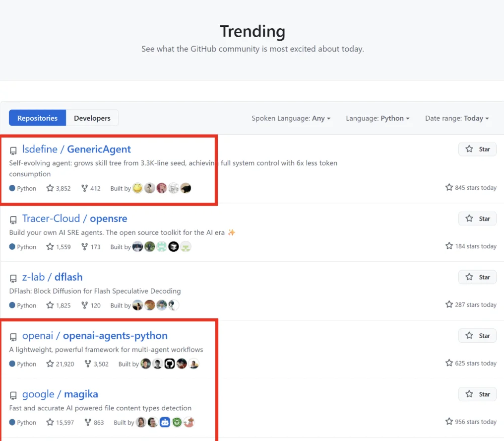Viewport: 504px width, 441px height.
Task: Star the google / magika repository
Action: [477, 394]
